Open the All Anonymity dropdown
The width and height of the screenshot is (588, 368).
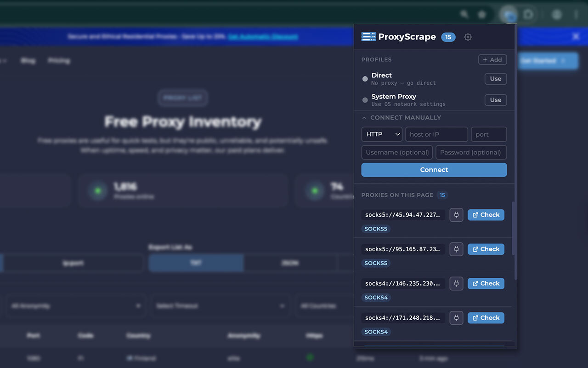76,306
